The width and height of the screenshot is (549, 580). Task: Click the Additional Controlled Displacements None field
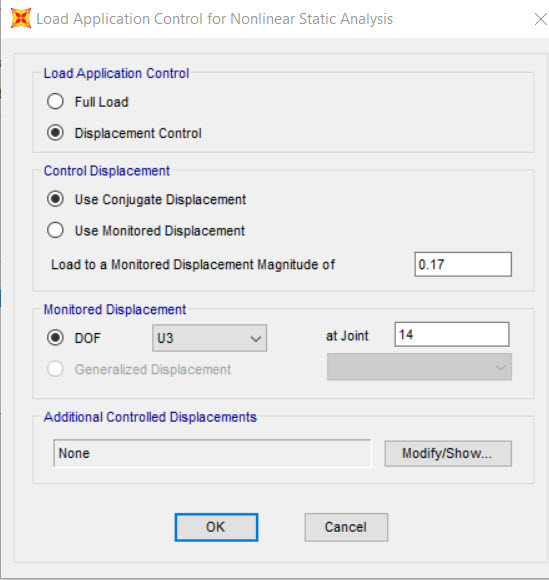(212, 453)
